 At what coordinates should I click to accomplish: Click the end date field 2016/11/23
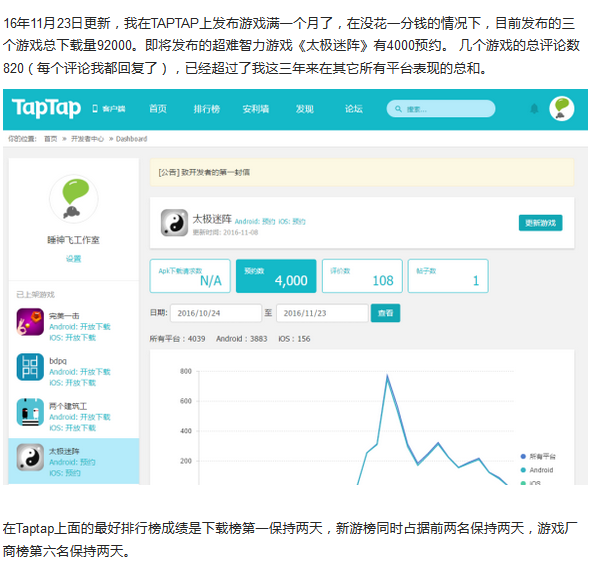coord(322,313)
